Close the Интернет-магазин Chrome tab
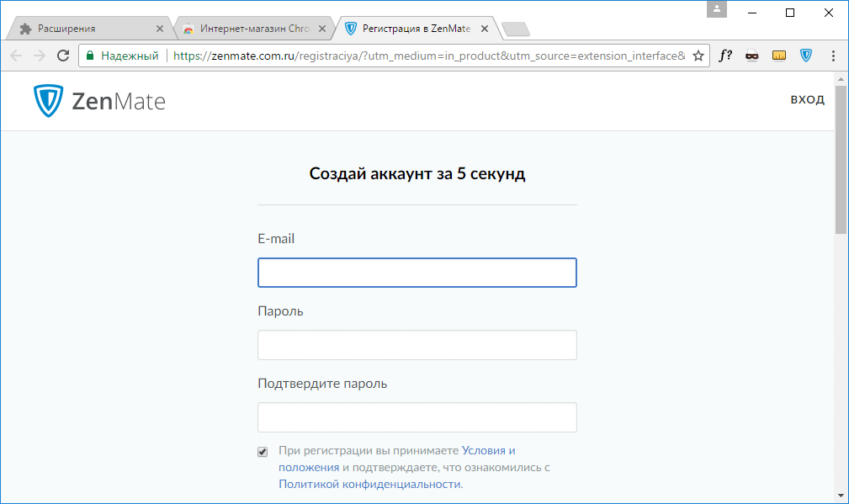 point(322,29)
